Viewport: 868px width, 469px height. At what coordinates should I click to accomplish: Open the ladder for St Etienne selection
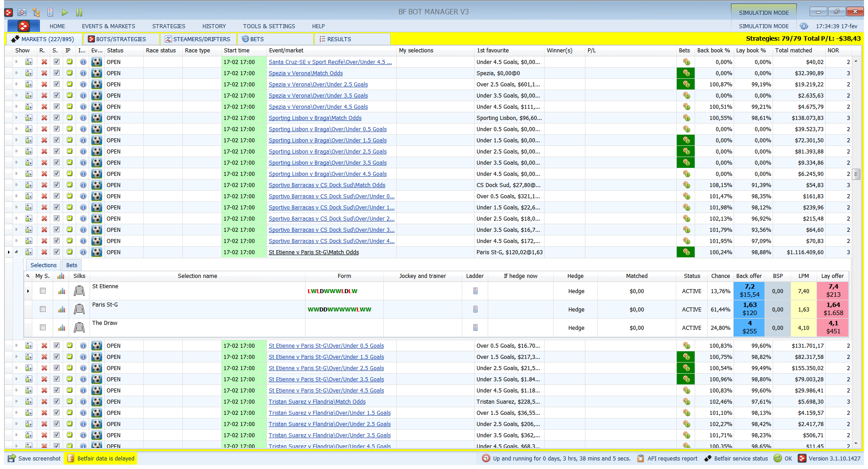click(x=475, y=291)
